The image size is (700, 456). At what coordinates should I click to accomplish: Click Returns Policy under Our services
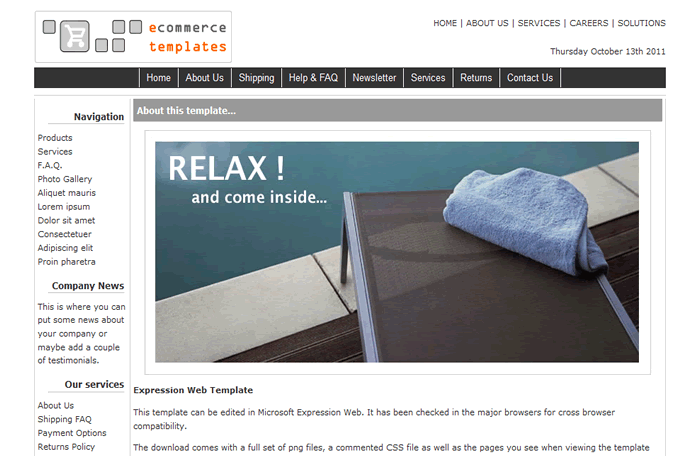pyautogui.click(x=66, y=447)
